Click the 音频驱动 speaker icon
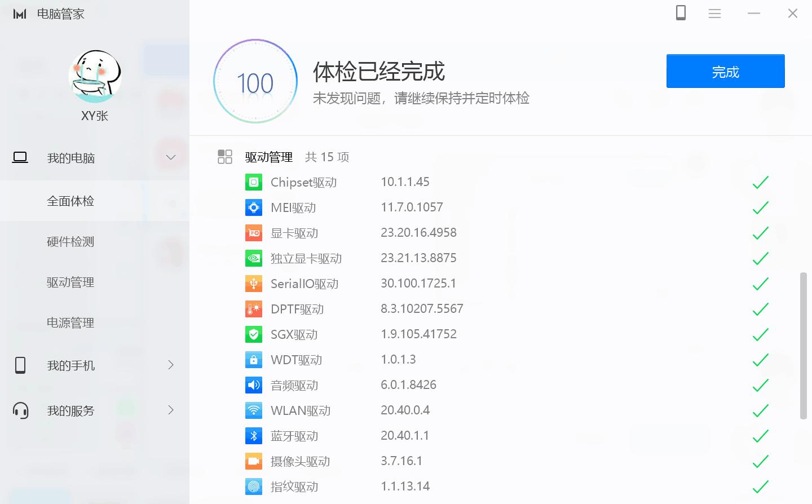This screenshot has height=504, width=812. pos(254,385)
